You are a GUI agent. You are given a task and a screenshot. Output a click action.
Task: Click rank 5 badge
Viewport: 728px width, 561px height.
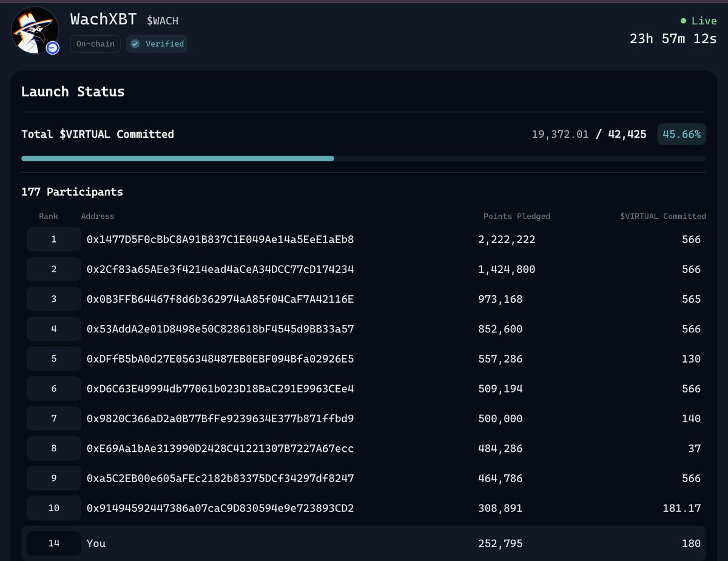[x=53, y=358]
